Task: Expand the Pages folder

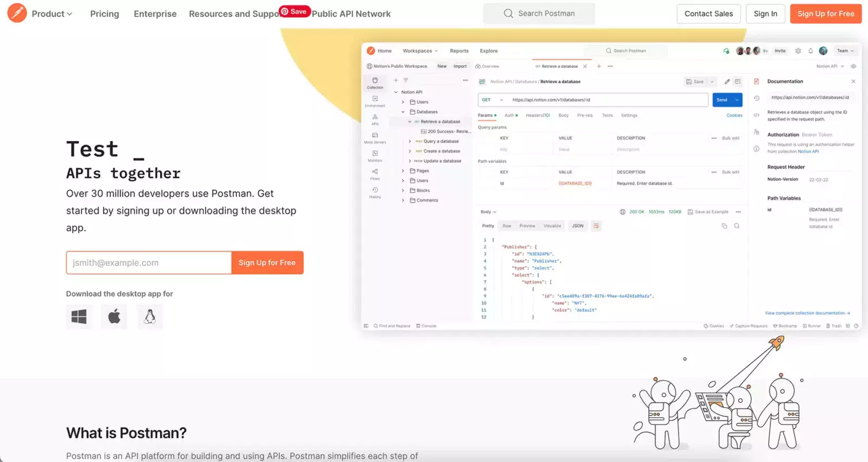Action: point(403,171)
